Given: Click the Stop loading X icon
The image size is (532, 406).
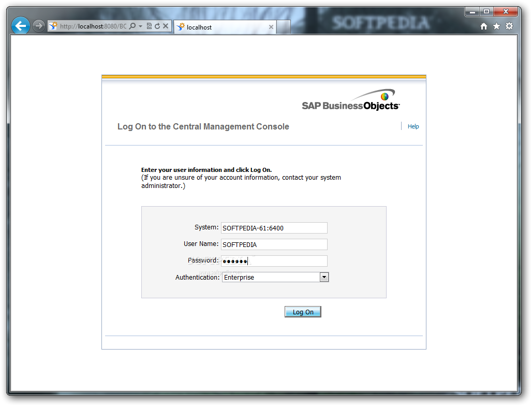Looking at the screenshot, I should click(x=166, y=26).
